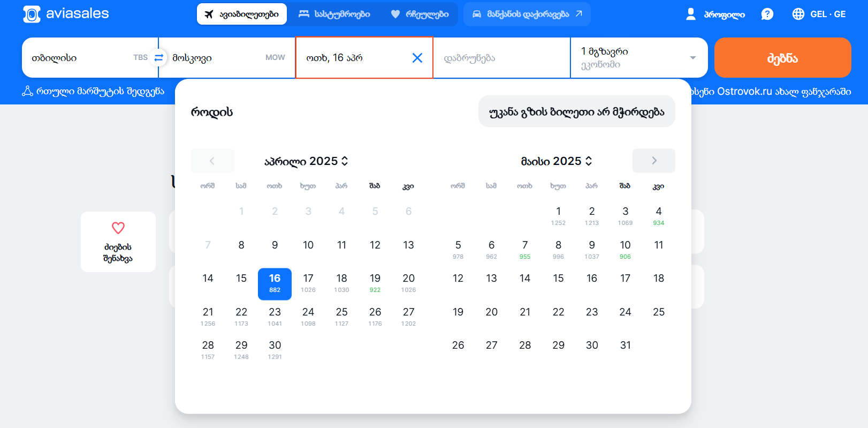Viewport: 868px width, 428px height.
Task: Open the help question mark icon
Action: coord(767,14)
